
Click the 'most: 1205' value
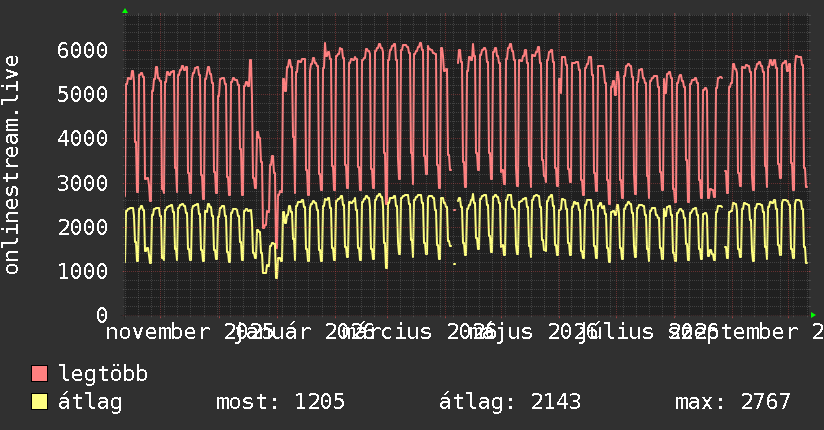point(281,402)
